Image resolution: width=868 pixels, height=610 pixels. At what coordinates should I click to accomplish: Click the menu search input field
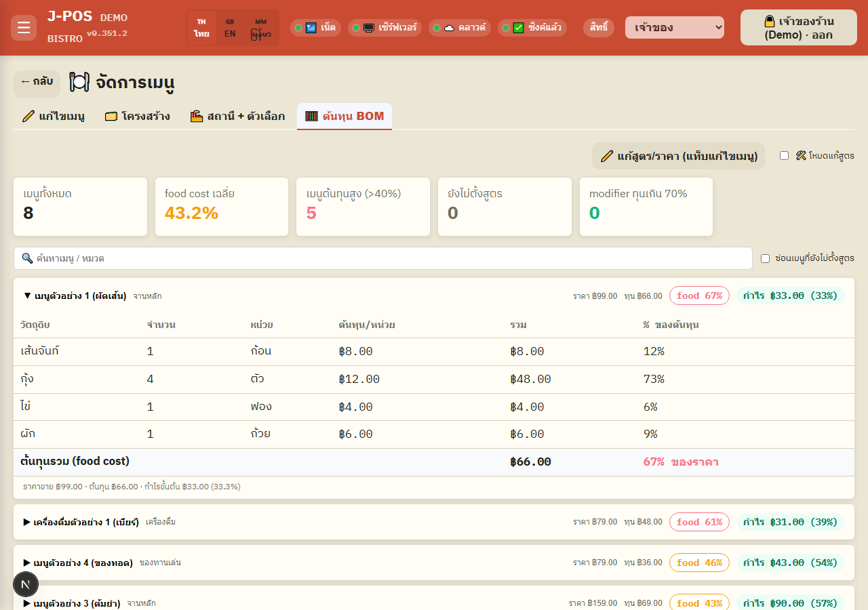tap(383, 258)
